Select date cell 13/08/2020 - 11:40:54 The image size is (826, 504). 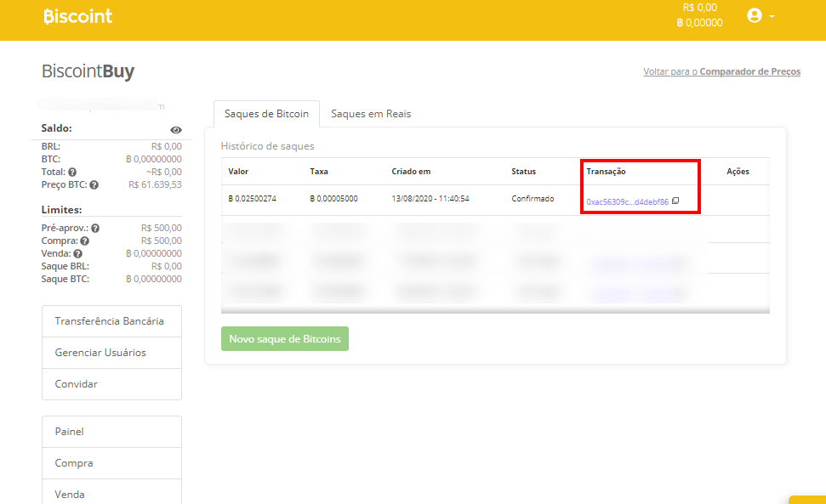coord(430,199)
